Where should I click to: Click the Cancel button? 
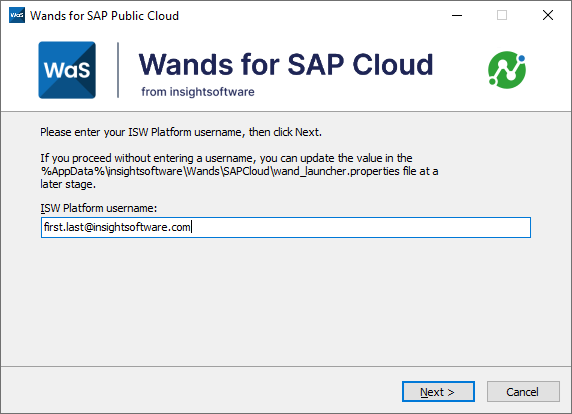coord(523,392)
